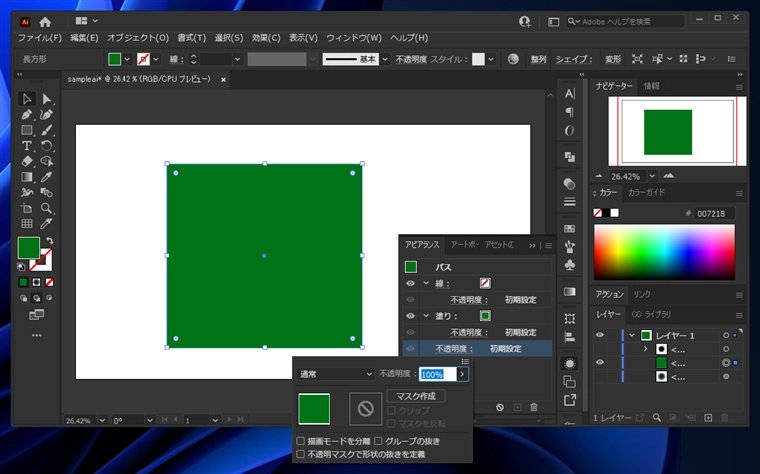
Task: Click the fill swatch in the 塗り row
Action: pos(485,316)
